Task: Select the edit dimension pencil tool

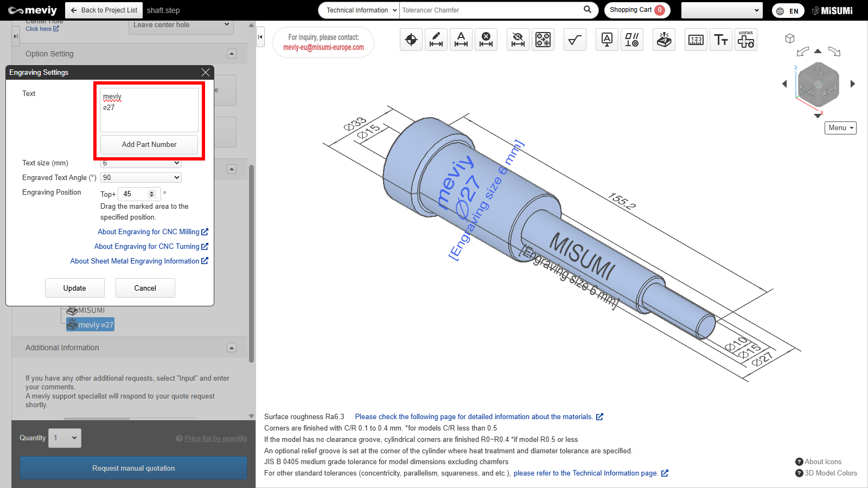Action: pos(436,40)
